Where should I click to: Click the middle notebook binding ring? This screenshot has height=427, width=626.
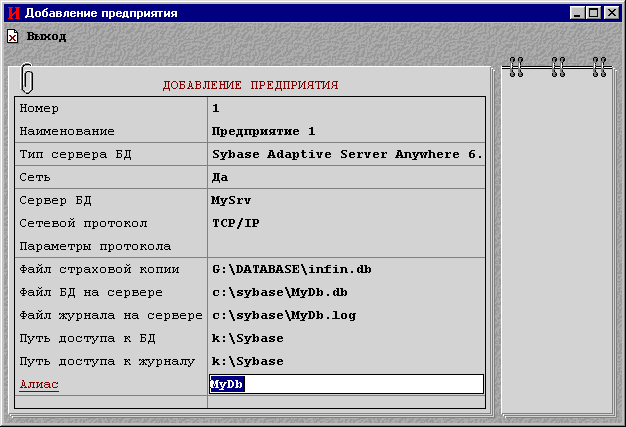tap(558, 67)
